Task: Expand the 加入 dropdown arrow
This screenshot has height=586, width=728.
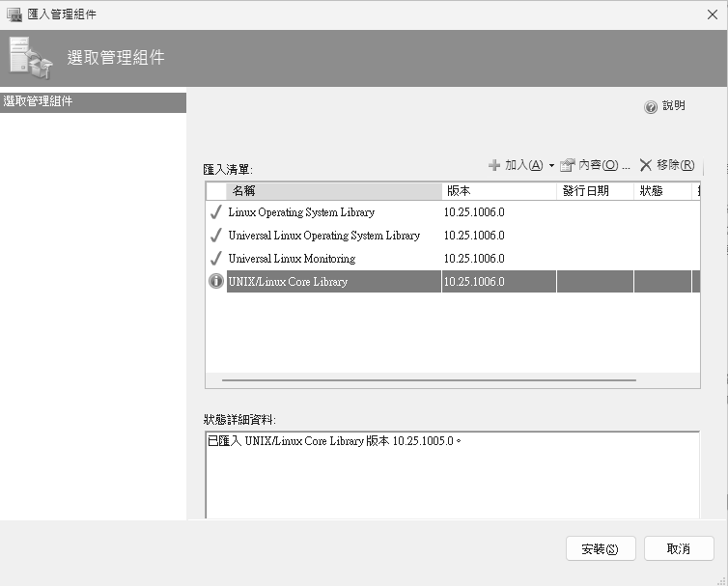Action: coord(551,165)
